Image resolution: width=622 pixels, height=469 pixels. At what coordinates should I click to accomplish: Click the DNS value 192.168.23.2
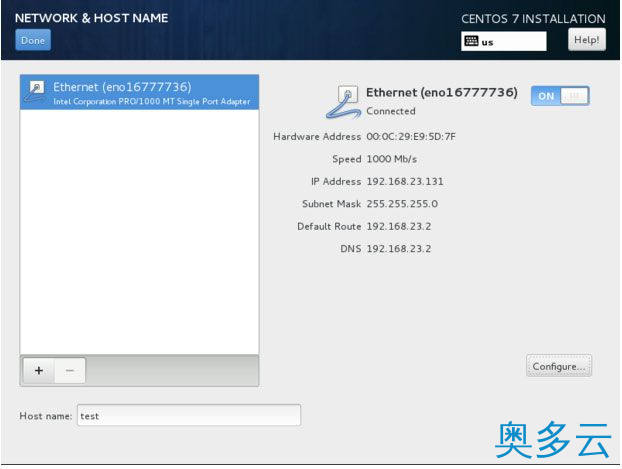pyautogui.click(x=398, y=249)
